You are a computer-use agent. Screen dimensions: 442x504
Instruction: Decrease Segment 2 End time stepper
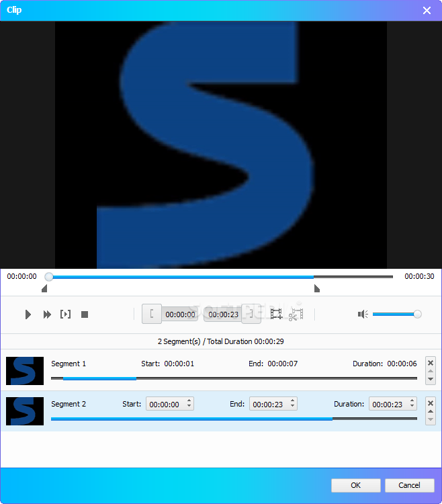point(293,407)
